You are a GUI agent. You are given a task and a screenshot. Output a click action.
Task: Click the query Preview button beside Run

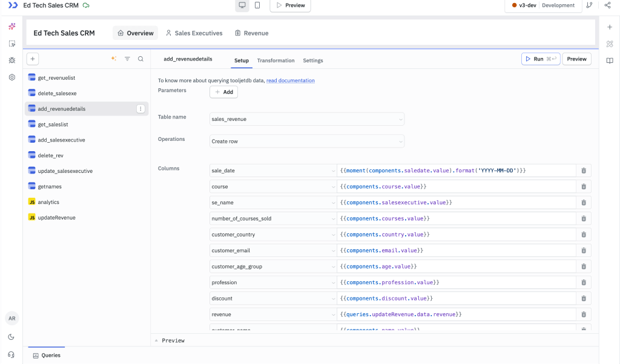(576, 59)
